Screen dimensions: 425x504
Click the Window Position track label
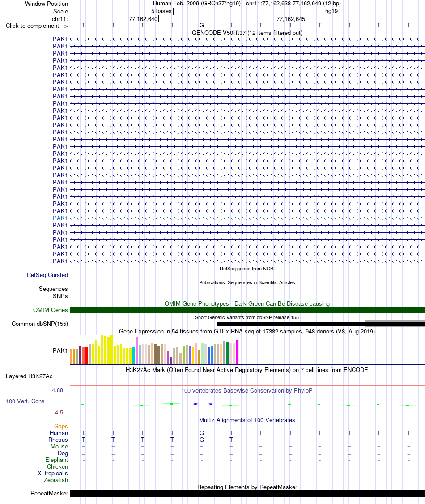click(x=47, y=4)
